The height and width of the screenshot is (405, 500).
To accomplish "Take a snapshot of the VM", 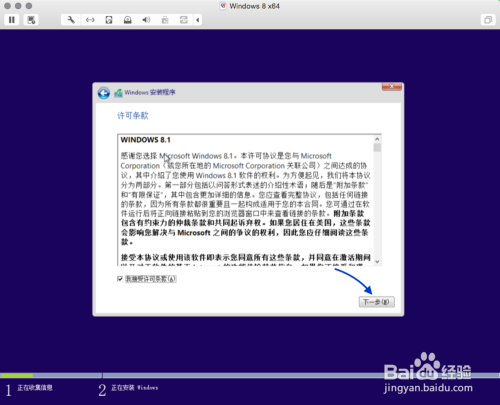I will coord(31,20).
